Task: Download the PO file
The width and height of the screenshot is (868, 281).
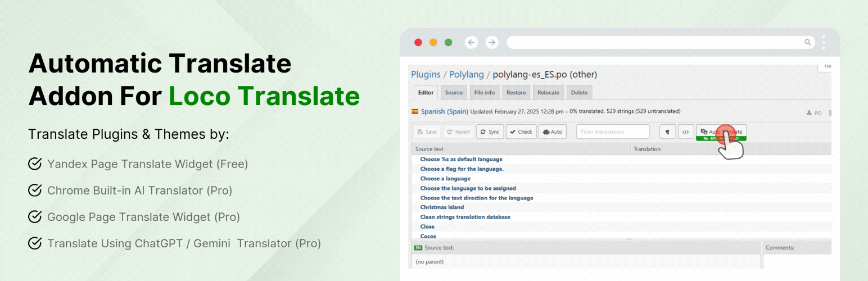Action: tap(814, 113)
